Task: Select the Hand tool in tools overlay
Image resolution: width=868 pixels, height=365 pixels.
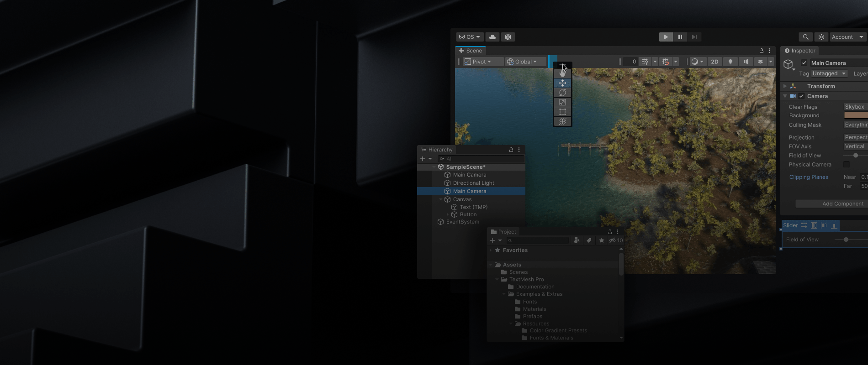Action: pyautogui.click(x=562, y=73)
